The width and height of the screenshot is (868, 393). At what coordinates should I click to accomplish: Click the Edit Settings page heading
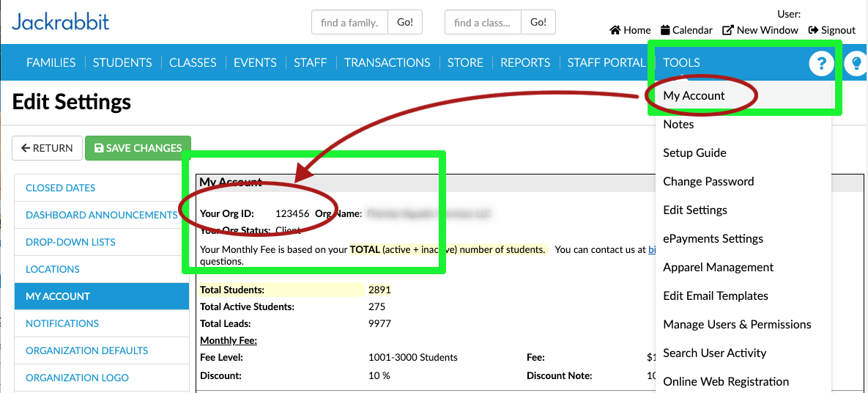[x=71, y=103]
